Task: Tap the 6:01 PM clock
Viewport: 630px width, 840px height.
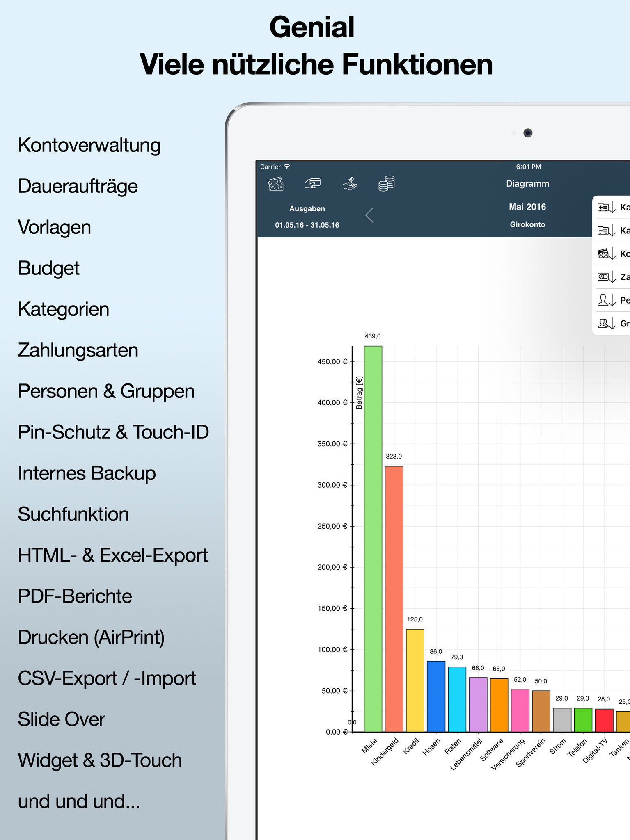Action: tap(529, 167)
